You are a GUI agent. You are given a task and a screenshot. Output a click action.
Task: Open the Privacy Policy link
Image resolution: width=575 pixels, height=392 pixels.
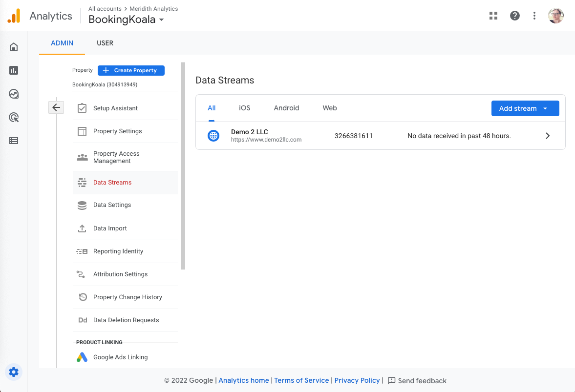pos(357,380)
